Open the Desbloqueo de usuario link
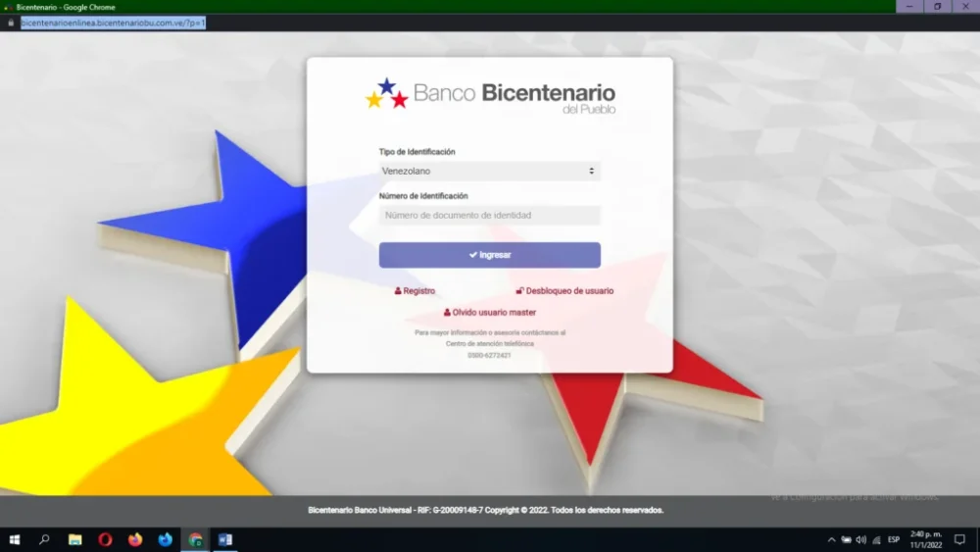The width and height of the screenshot is (980, 552). pos(564,290)
